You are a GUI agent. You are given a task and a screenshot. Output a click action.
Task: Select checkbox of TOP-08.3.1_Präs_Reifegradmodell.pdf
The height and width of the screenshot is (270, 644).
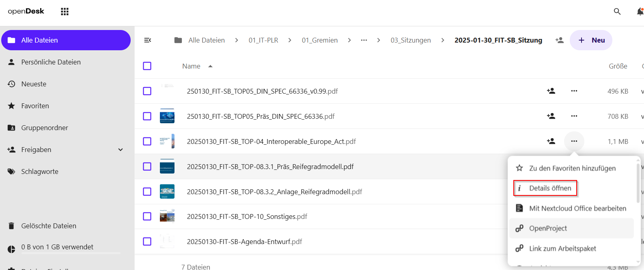tap(147, 167)
